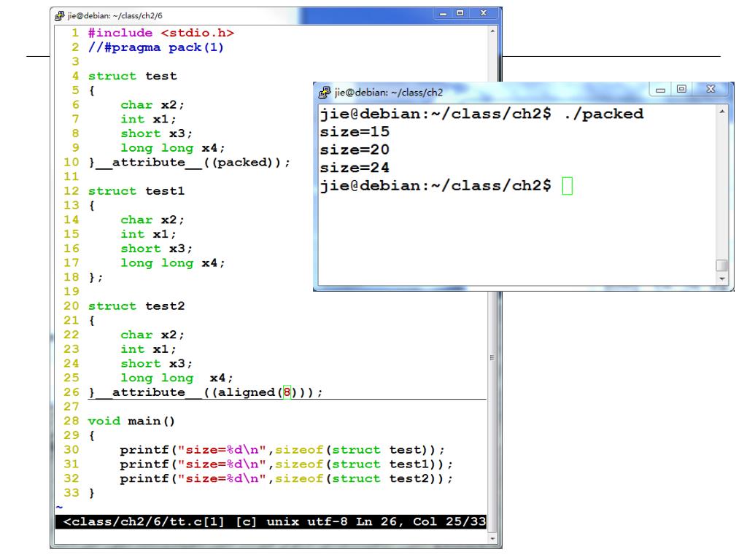Screen dimensions: 747x560
Task: Click PuTTY icon in ch2 terminal title bar
Action: click(325, 93)
